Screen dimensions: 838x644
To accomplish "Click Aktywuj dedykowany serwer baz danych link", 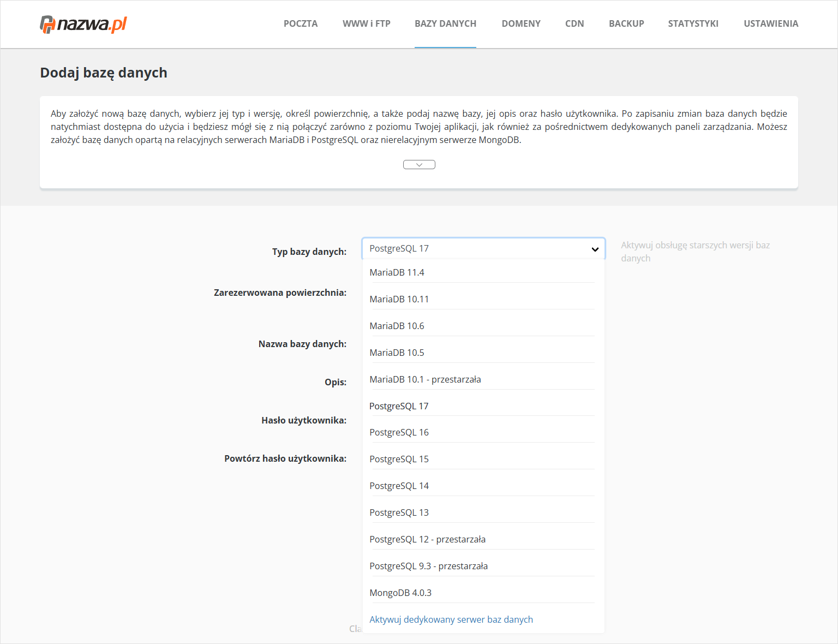I will coord(451,619).
